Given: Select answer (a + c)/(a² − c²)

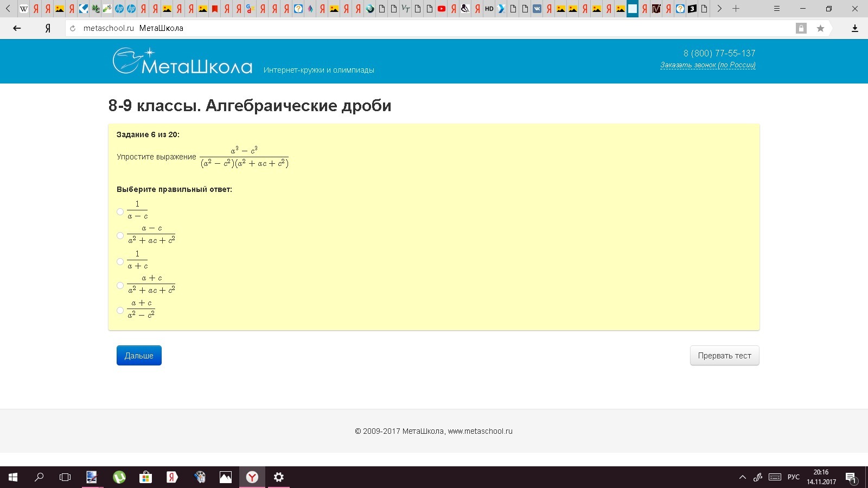Looking at the screenshot, I should pyautogui.click(x=120, y=310).
